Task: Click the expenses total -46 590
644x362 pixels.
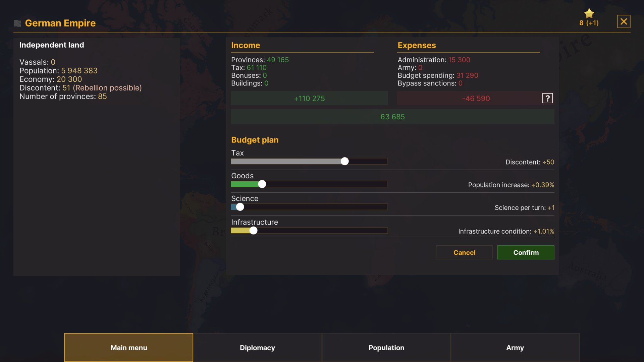Action: tap(476, 98)
